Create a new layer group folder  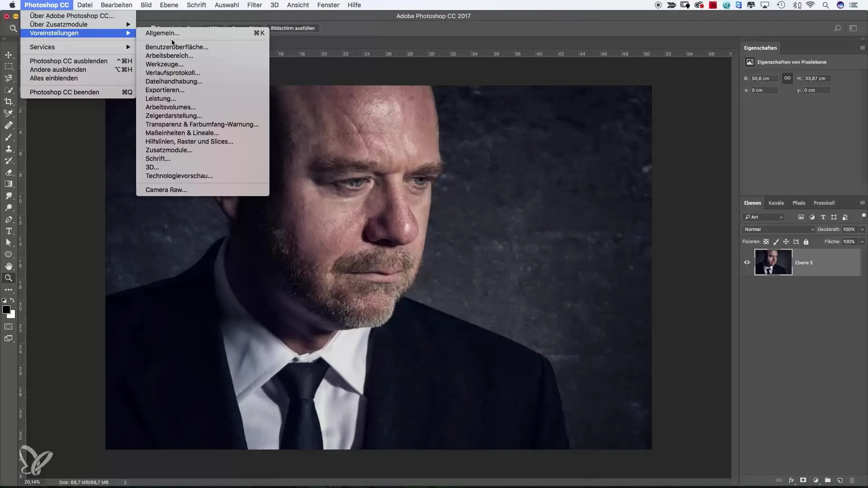point(828,480)
